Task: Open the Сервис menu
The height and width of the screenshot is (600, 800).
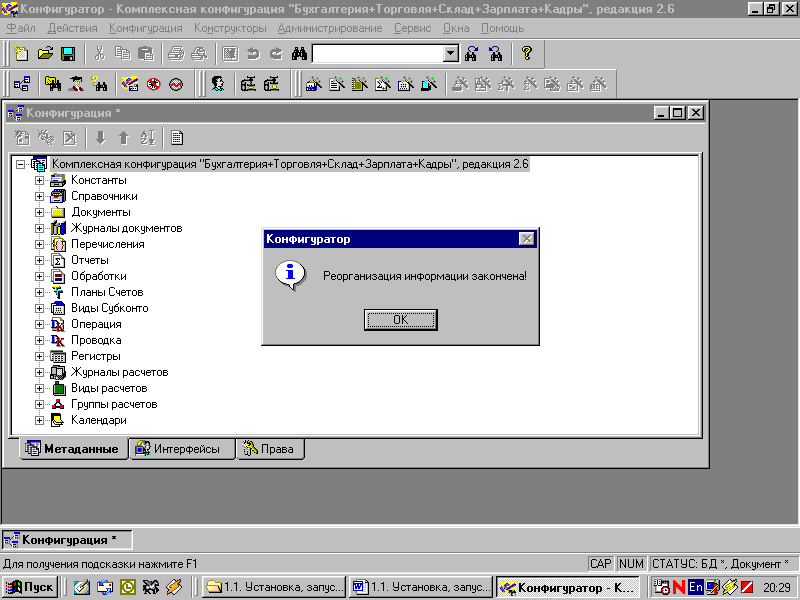Action: 412,28
